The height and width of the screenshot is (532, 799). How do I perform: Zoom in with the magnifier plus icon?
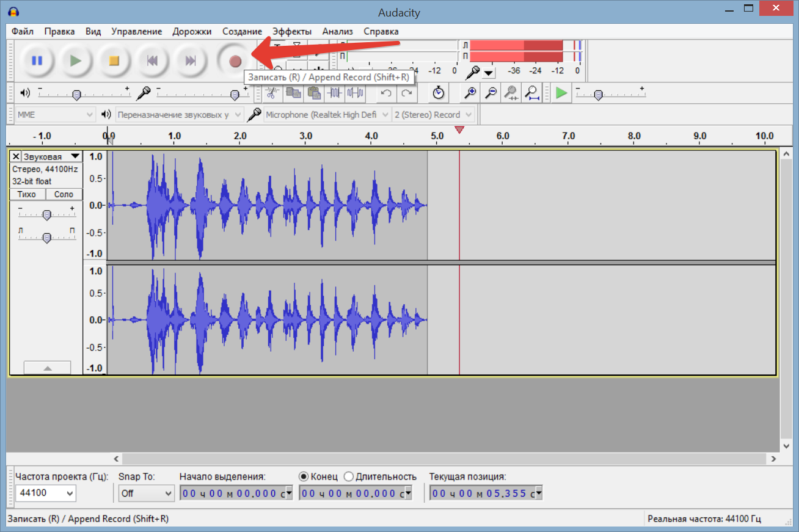(470, 93)
